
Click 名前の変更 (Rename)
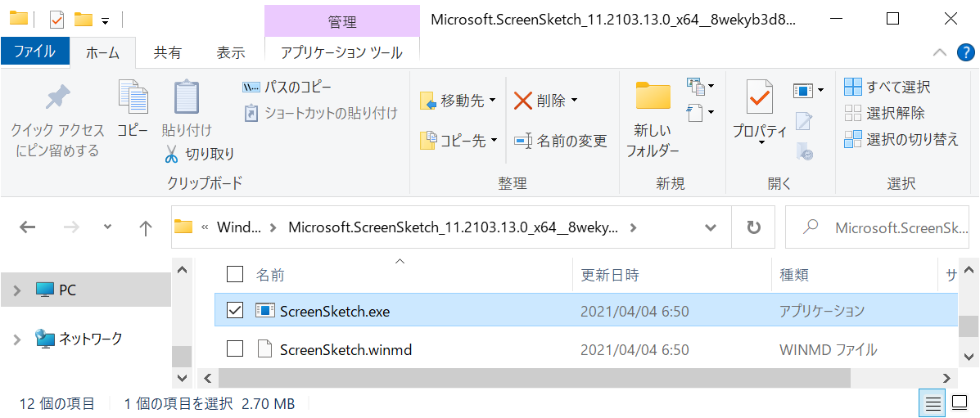click(x=561, y=142)
